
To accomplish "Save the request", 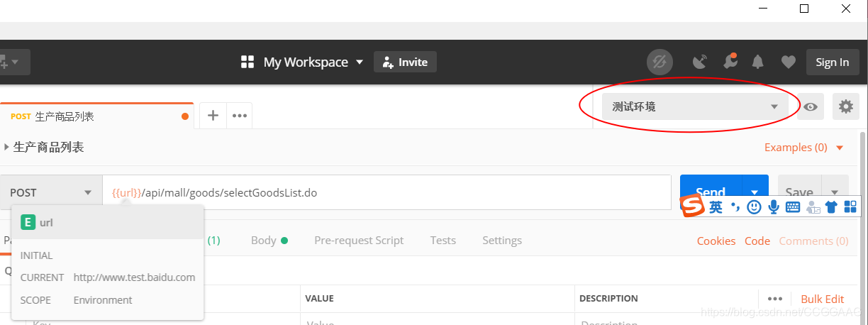I will pos(799,192).
